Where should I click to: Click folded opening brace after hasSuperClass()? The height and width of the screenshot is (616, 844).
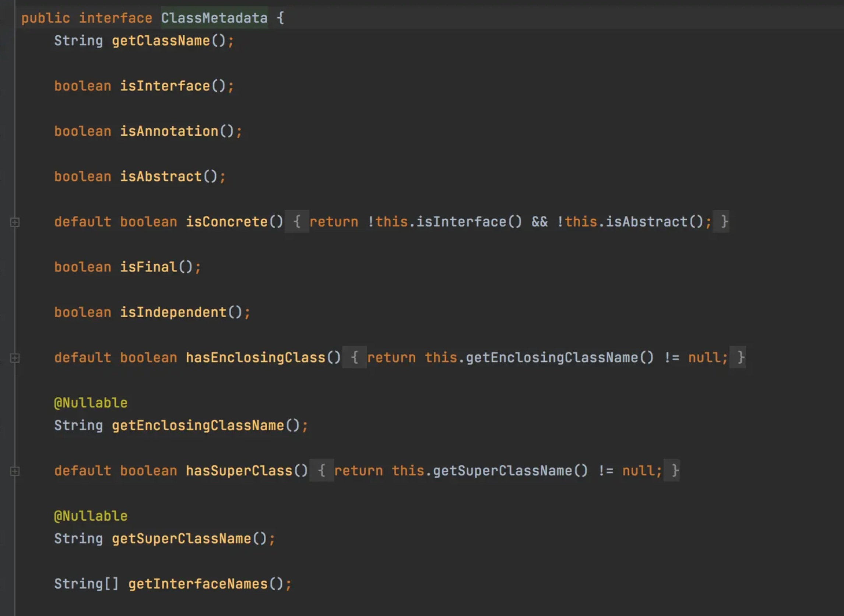click(x=321, y=471)
